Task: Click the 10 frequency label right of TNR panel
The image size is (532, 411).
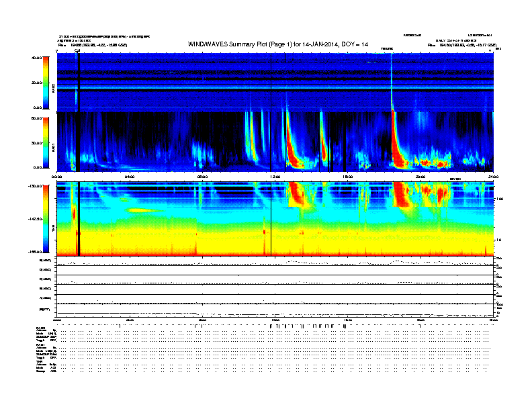Action: click(x=499, y=240)
